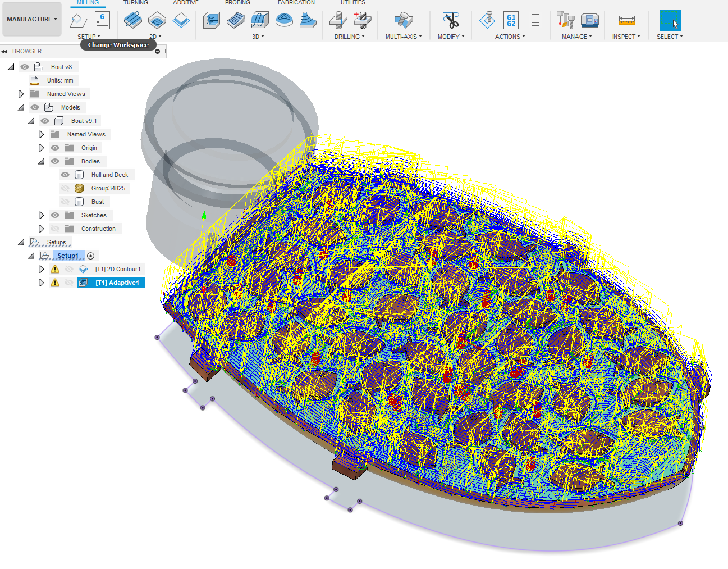
Task: Open the MANUFACTURE workspace dropdown
Action: pos(32,19)
